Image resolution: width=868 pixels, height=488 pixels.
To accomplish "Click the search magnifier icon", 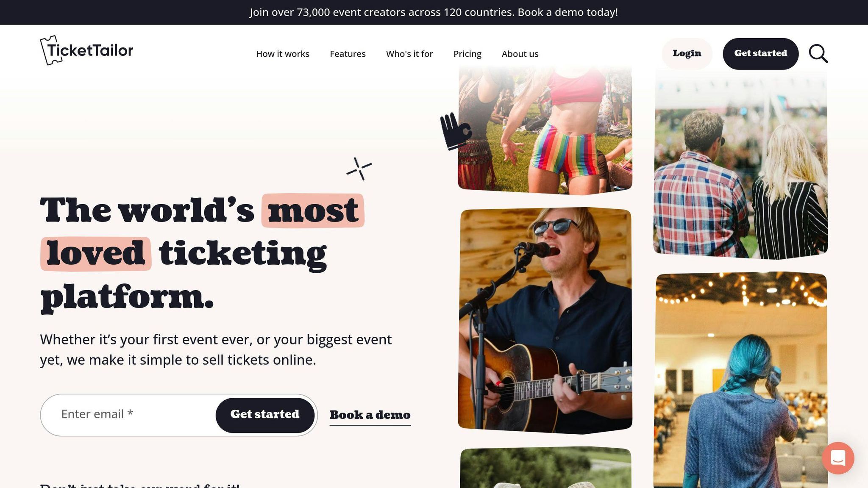I will [x=818, y=54].
